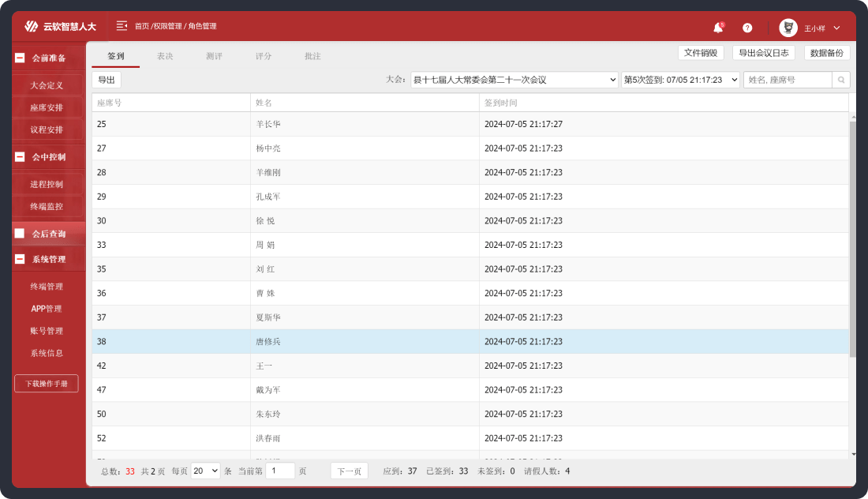Switch to the 批注 tab
Screen dimensions: 868x499
312,56
